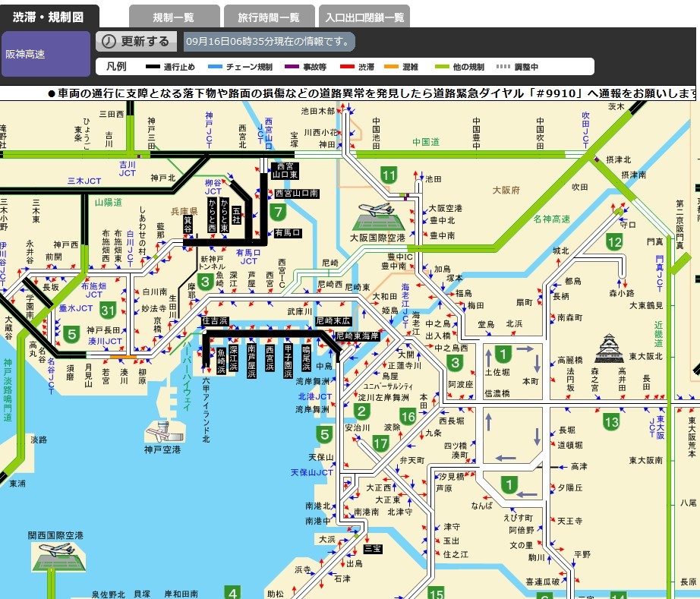Screen dimensions: 700x599
Task: Select the 関西国際空港 airport icon
Action: click(x=55, y=556)
